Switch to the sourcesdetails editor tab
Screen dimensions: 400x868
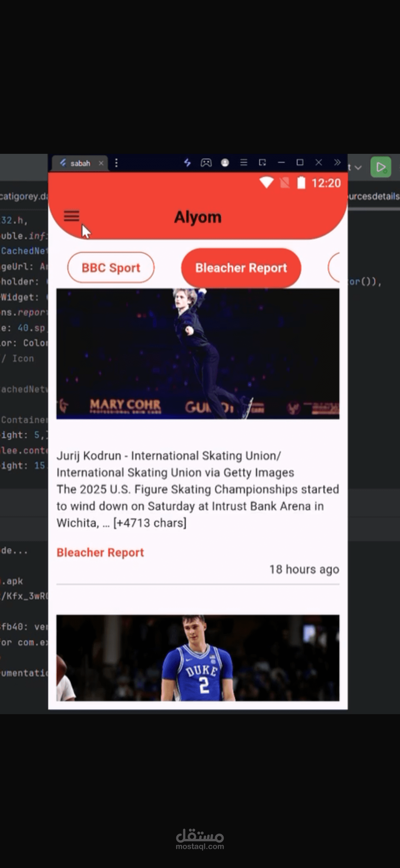coord(374,196)
